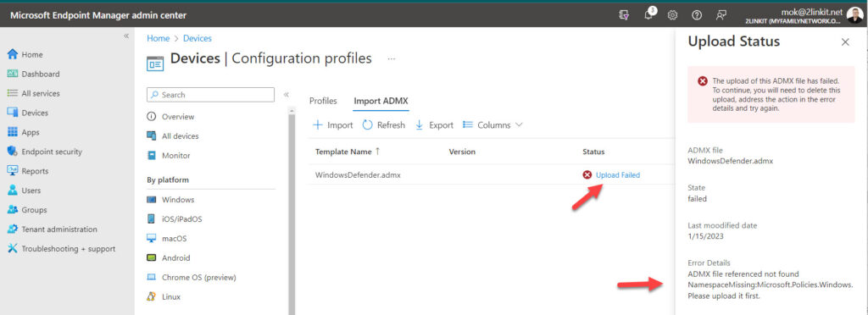The image size is (868, 315).
Task: Click the user avatar picture
Action: (x=854, y=14)
